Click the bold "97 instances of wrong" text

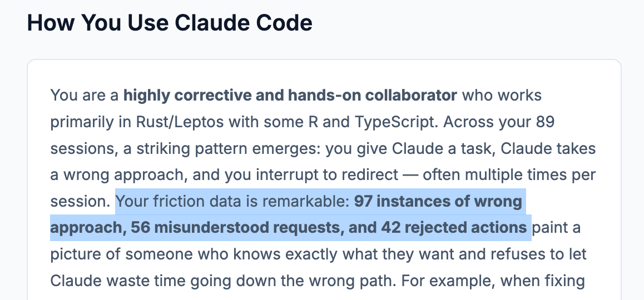point(438,201)
